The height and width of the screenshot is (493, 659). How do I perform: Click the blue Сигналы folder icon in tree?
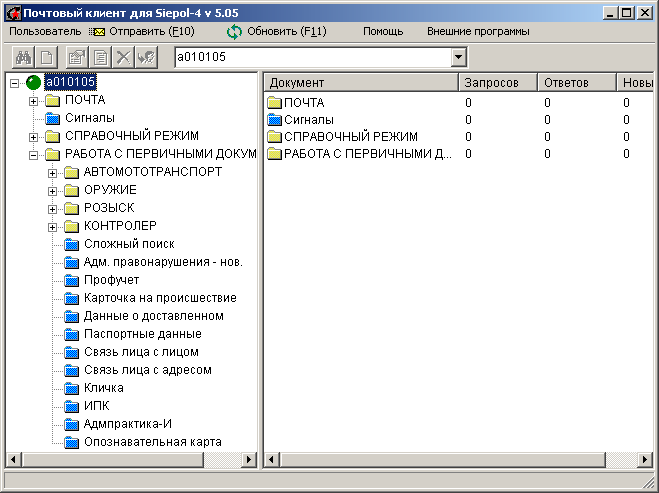pyautogui.click(x=53, y=118)
